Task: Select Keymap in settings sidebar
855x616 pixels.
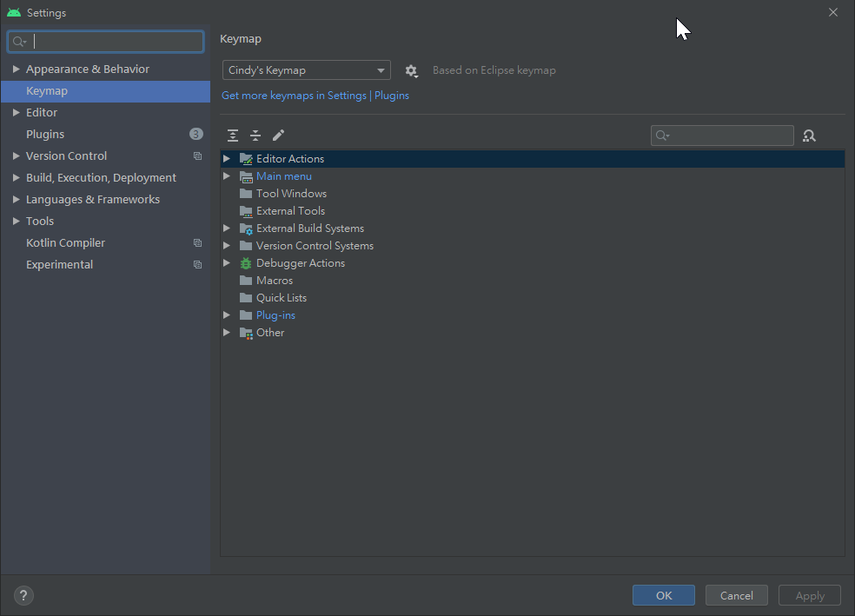Action: pos(105,91)
